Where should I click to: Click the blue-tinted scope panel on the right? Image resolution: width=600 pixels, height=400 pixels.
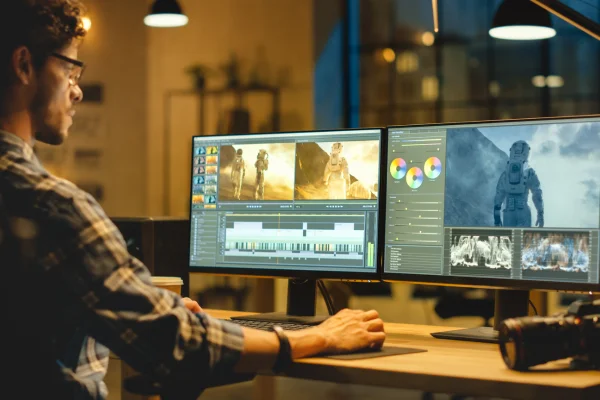554,251
